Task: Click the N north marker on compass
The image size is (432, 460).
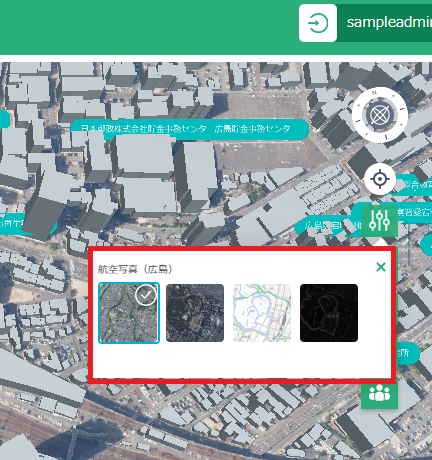Action: pyautogui.click(x=374, y=92)
